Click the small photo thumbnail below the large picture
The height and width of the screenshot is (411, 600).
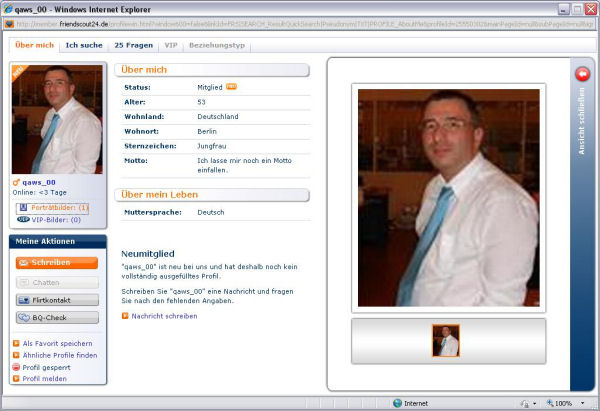pyautogui.click(x=446, y=341)
